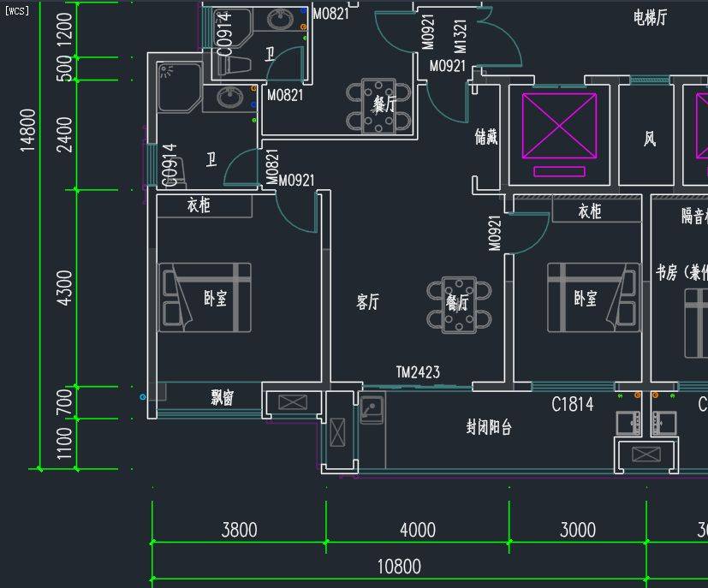The width and height of the screenshot is (708, 588).
Task: Select the sink symbol on the enclosed balcony
Action: [x=371, y=408]
